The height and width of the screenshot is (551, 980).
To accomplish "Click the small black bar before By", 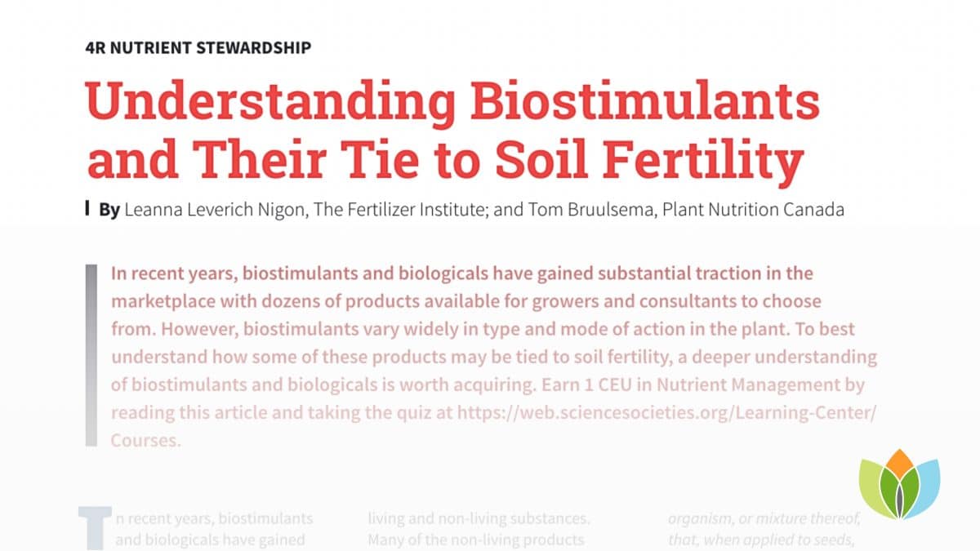I will 87,209.
